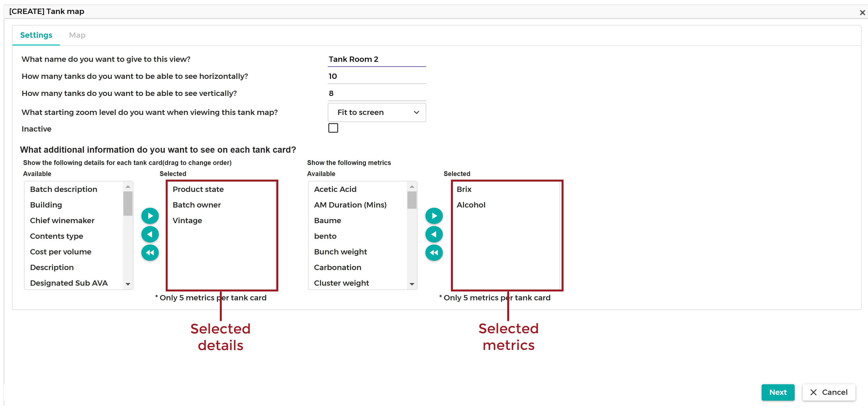This screenshot has height=410, width=868.
Task: Select Vintage in selected details
Action: point(222,221)
